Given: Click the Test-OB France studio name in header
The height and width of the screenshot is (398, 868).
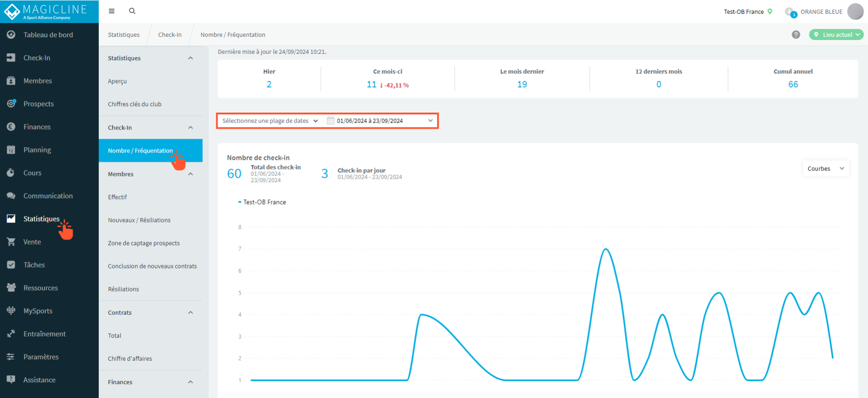Looking at the screenshot, I should coord(744,11).
